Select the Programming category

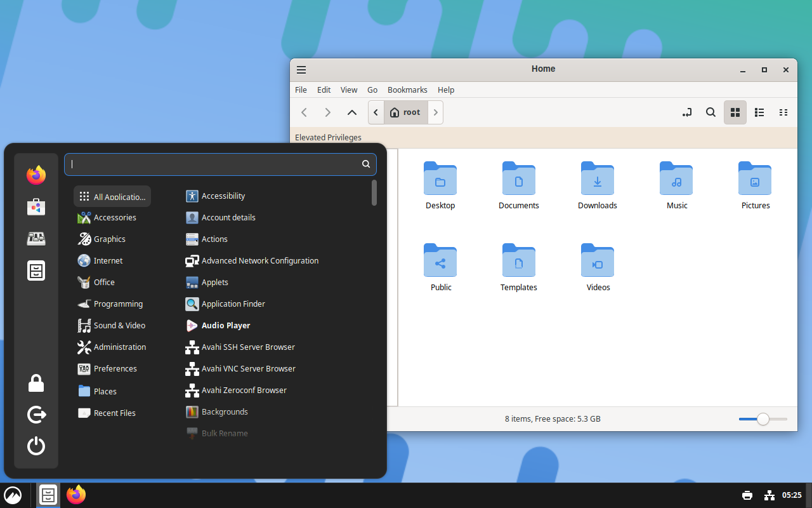112,304
